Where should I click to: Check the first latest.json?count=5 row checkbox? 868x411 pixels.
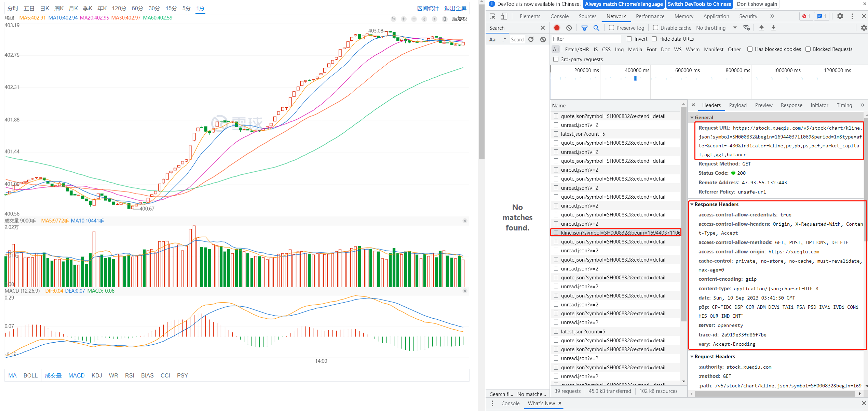pyautogui.click(x=556, y=134)
